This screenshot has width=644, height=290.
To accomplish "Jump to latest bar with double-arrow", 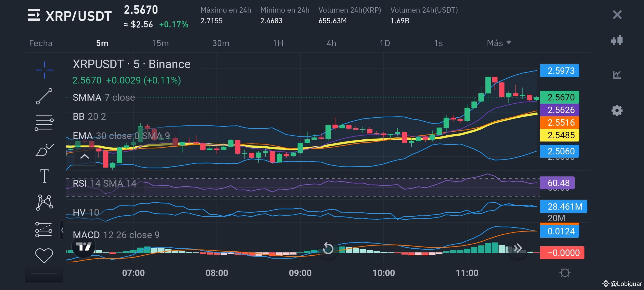I will click(518, 248).
